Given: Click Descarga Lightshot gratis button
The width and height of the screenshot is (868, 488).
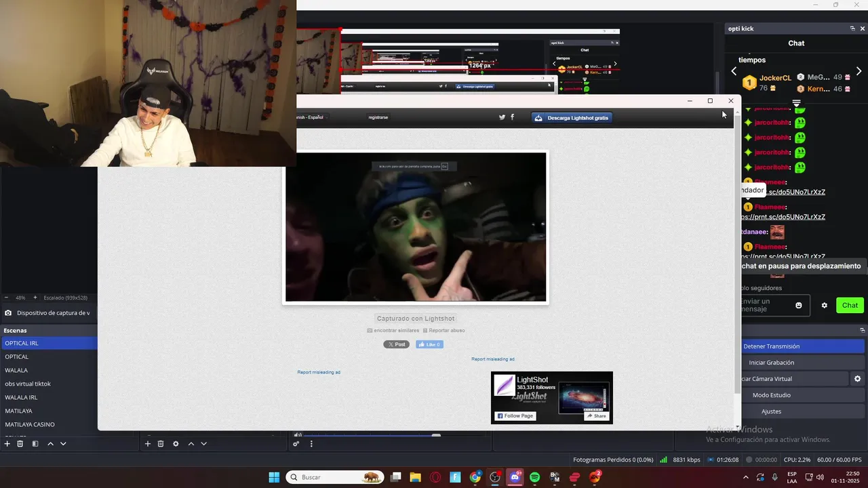Looking at the screenshot, I should 572,117.
